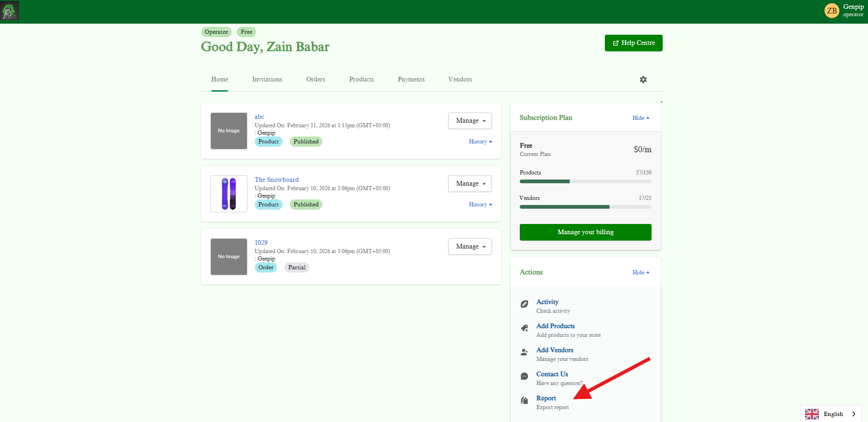
Task: Click the Activity icon in Actions
Action: tap(524, 304)
